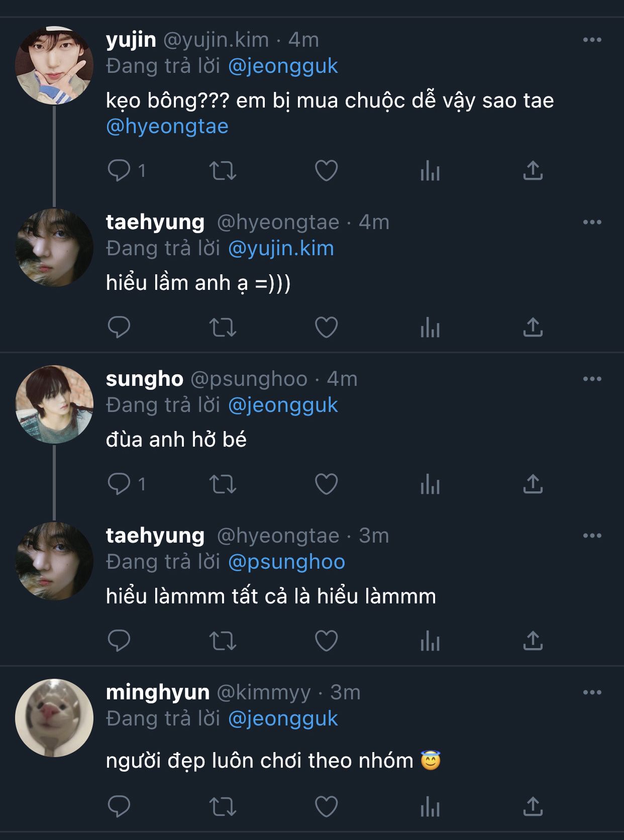Like minghyun's tweet with angel emoji
624x840 pixels.
(326, 807)
